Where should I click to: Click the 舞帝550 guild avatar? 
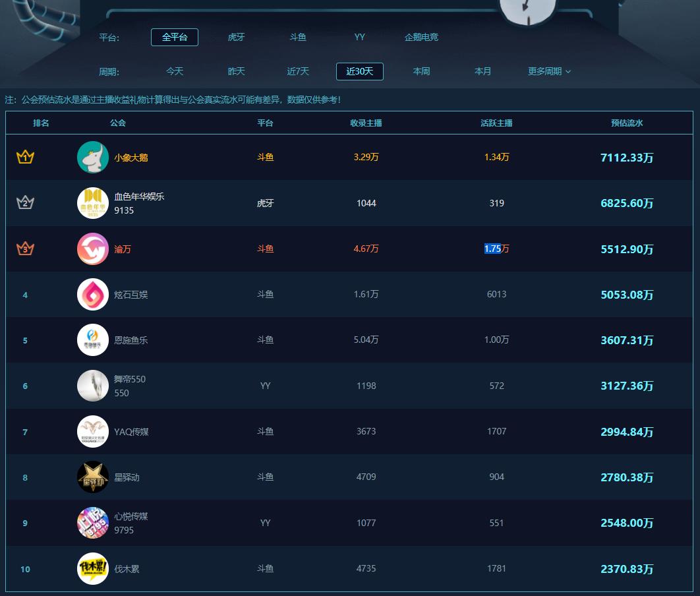pyautogui.click(x=93, y=386)
